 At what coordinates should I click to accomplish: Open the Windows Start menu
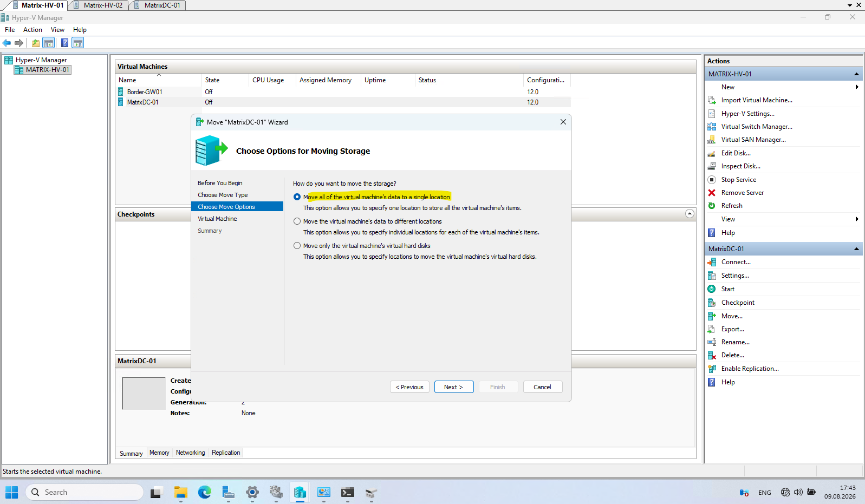pos(12,492)
